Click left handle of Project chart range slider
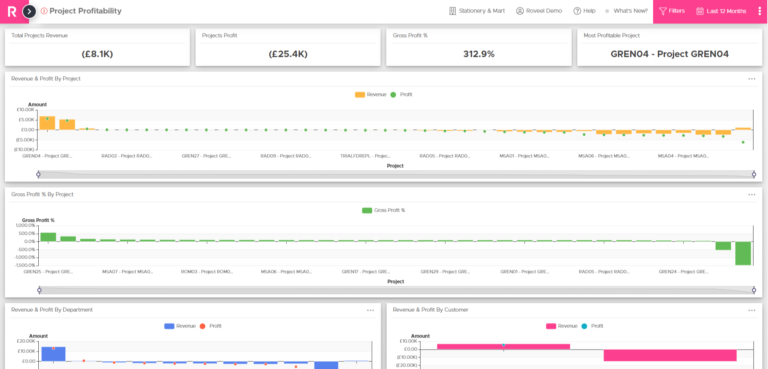Screen dimensions: 768x369 tap(39, 174)
